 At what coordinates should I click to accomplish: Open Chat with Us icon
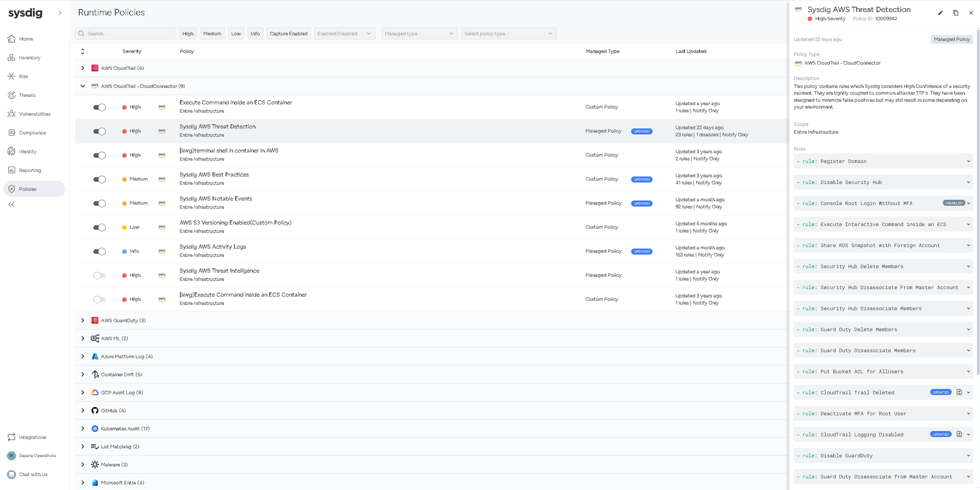click(x=12, y=474)
